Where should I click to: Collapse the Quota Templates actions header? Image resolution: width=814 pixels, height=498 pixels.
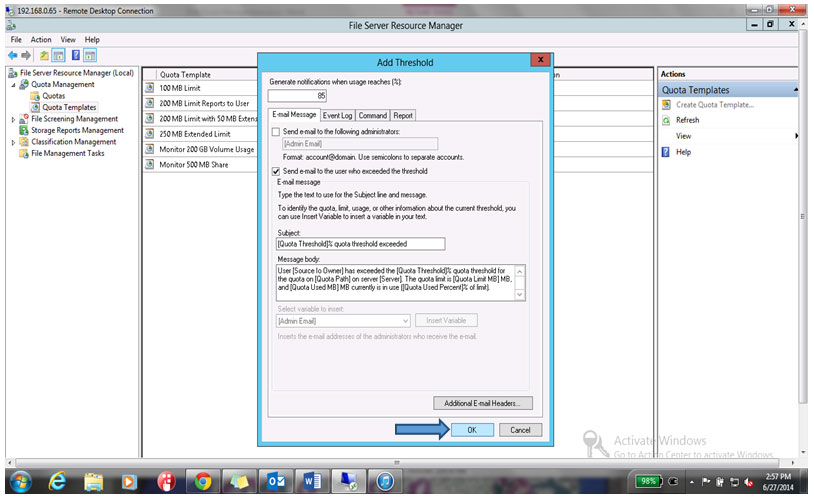pos(795,90)
